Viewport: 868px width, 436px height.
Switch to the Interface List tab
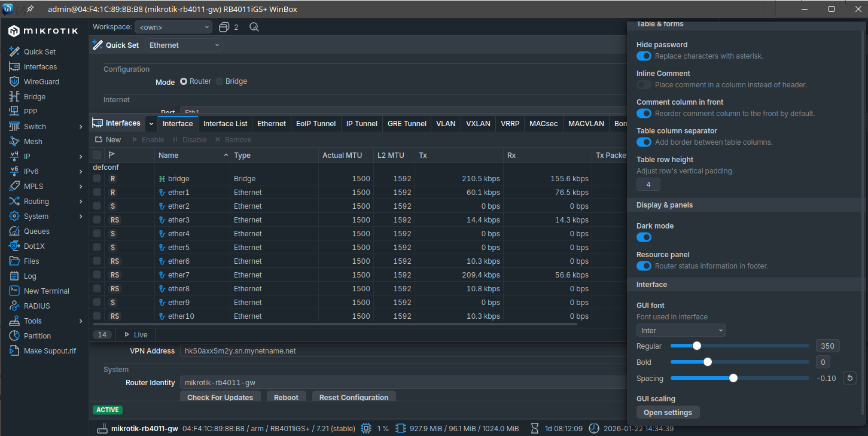225,124
